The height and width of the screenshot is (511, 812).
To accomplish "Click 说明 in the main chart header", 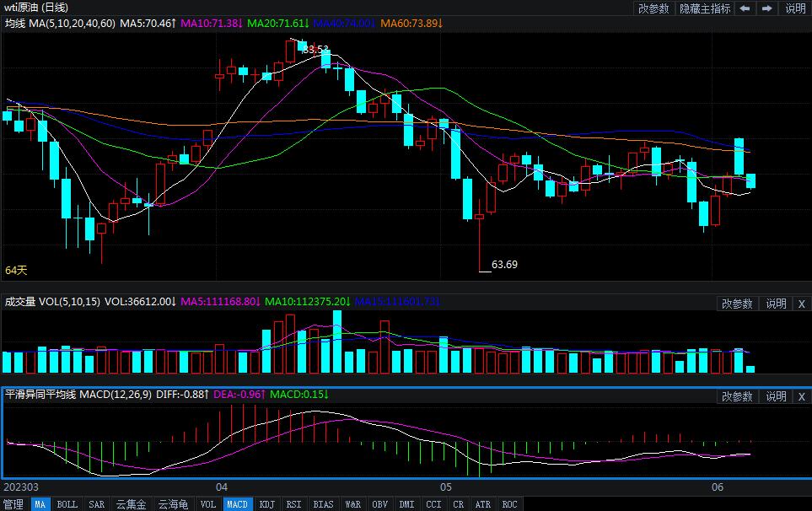I will [795, 8].
